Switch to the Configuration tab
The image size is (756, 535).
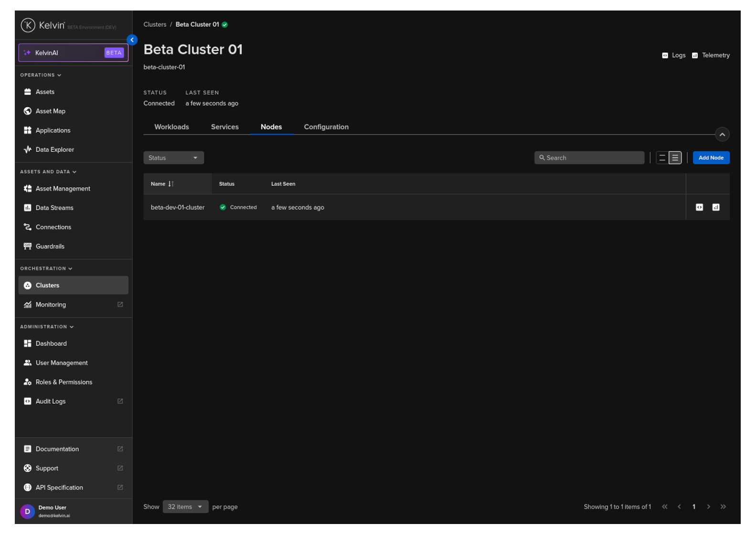pos(326,127)
